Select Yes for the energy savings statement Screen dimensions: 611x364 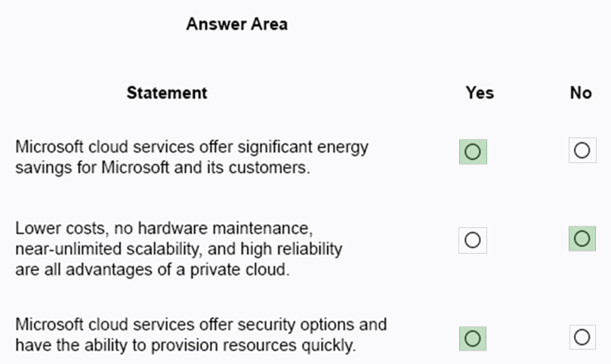(473, 152)
